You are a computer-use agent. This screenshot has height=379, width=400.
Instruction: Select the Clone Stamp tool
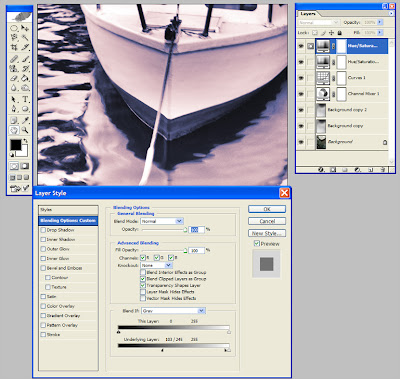14,69
